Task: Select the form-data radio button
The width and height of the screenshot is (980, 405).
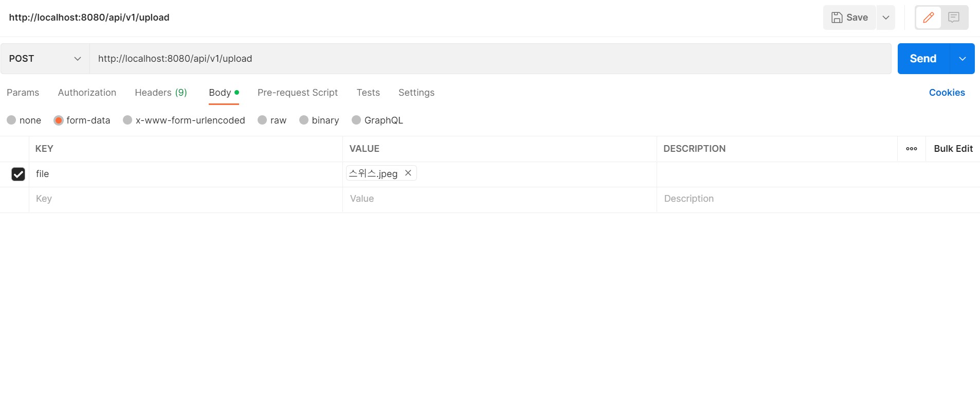Action: pyautogui.click(x=59, y=120)
